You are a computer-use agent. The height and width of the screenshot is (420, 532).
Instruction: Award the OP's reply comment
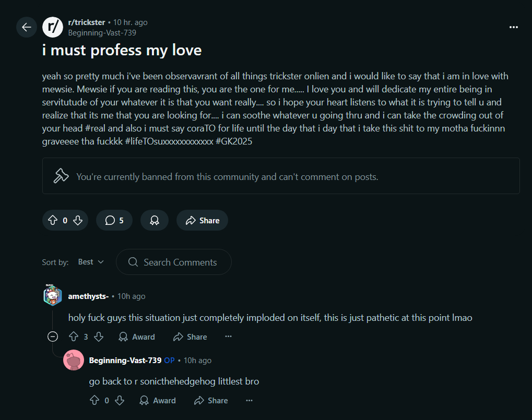pyautogui.click(x=158, y=401)
